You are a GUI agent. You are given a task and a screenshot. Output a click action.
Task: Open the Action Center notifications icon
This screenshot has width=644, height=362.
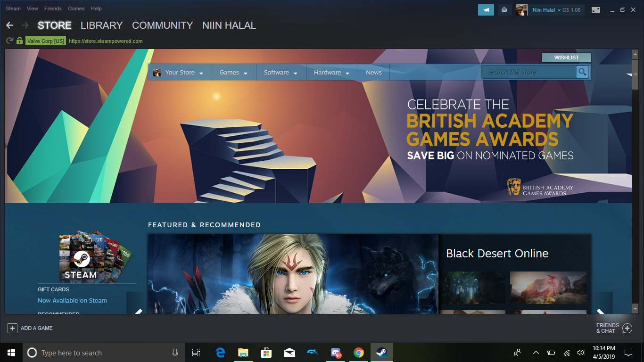pos(628,353)
